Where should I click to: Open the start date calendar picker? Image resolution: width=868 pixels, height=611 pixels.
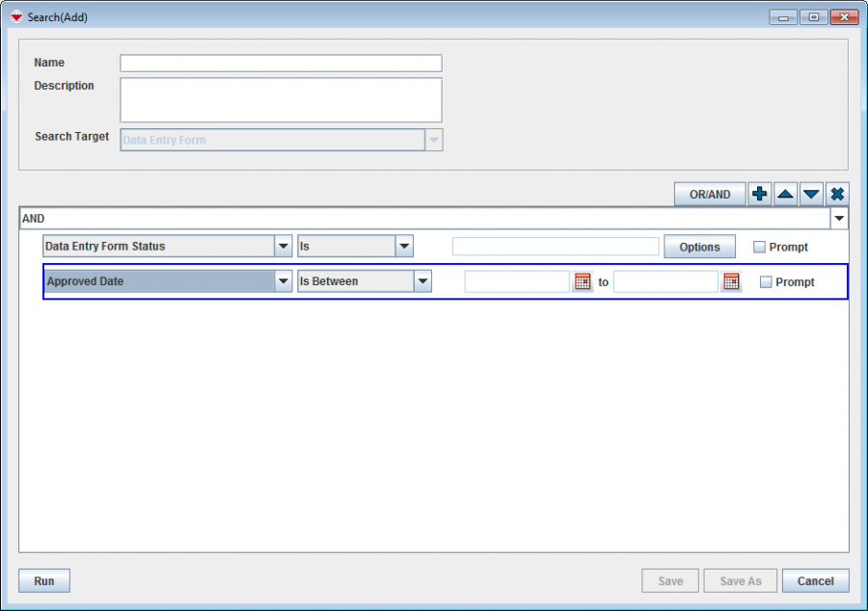click(583, 282)
